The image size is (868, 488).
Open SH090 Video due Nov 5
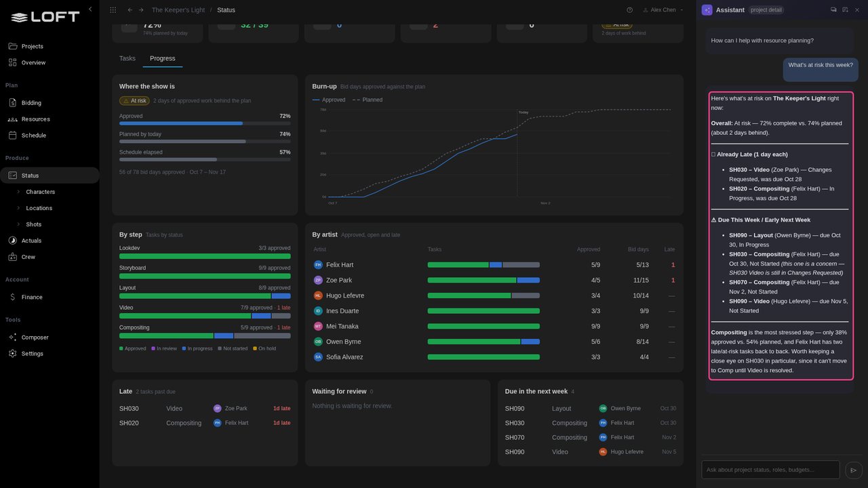590,452
